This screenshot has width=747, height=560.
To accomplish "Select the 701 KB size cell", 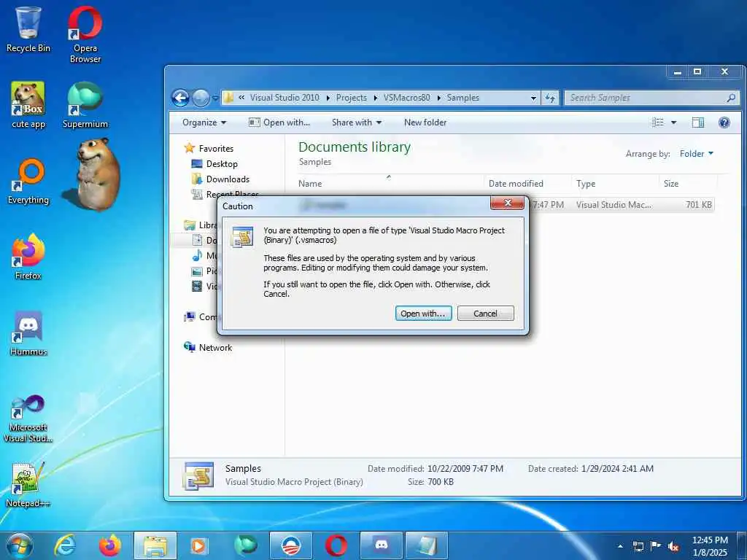I will click(x=698, y=205).
